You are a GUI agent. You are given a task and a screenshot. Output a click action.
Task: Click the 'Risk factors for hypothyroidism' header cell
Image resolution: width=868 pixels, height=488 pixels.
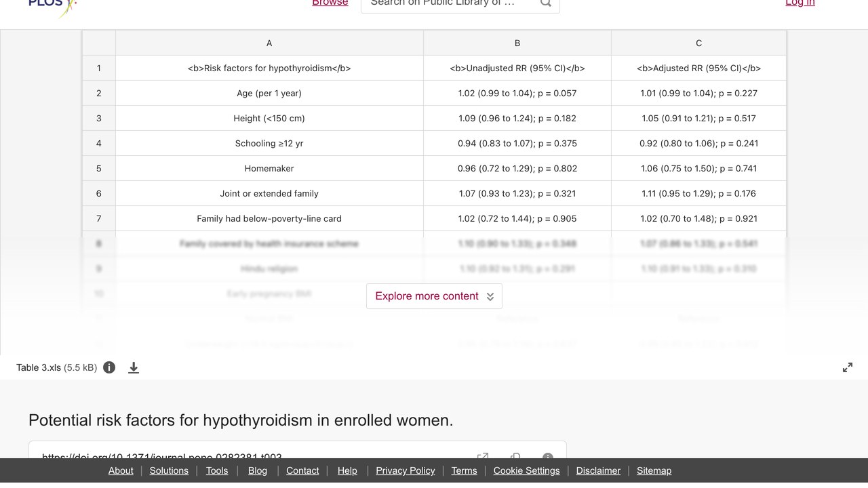click(269, 68)
